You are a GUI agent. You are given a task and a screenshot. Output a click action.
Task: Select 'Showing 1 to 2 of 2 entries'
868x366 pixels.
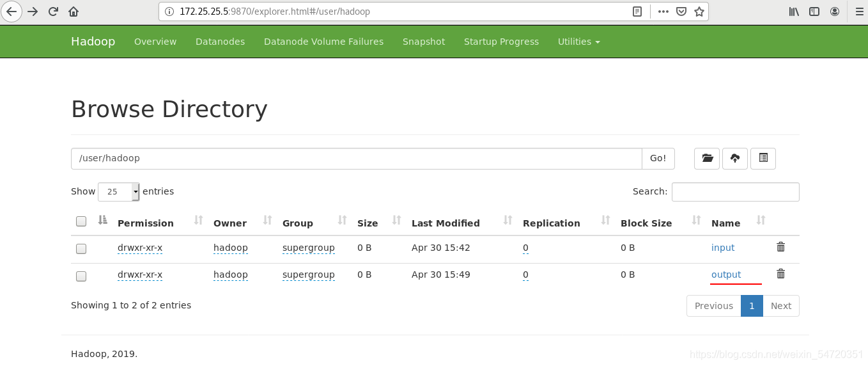(131, 305)
